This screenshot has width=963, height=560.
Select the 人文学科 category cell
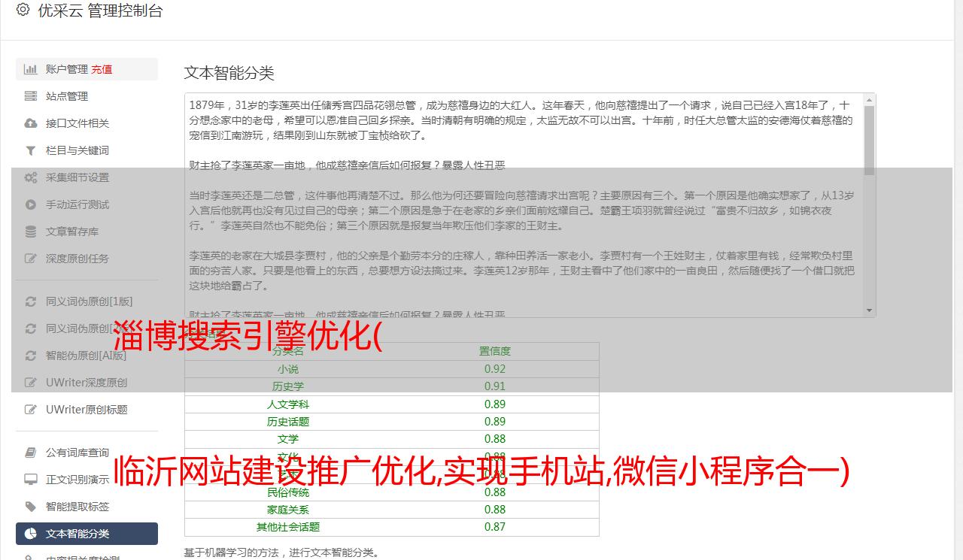(x=288, y=404)
